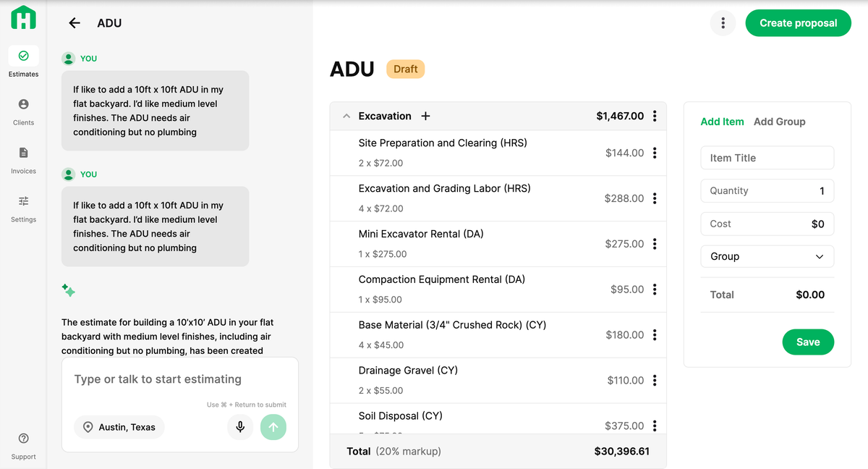Image resolution: width=868 pixels, height=469 pixels.
Task: Open the three-dot menu near Create proposal
Action: point(723,22)
